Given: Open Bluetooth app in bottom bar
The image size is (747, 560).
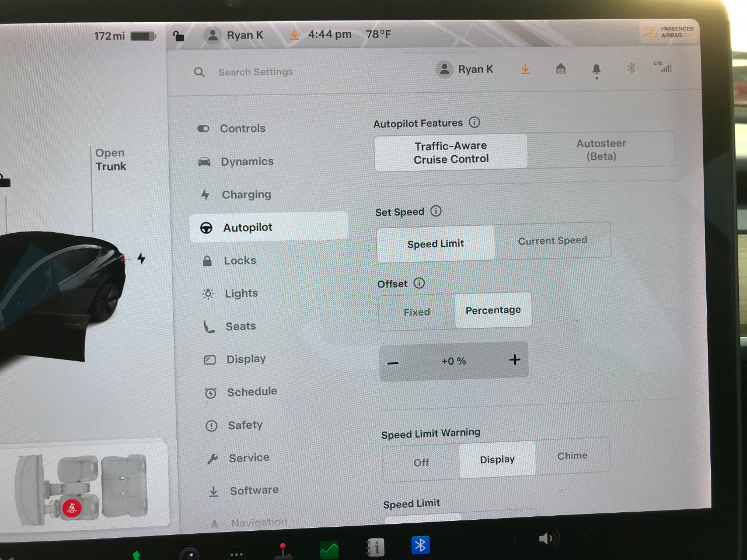Looking at the screenshot, I should click(x=420, y=545).
